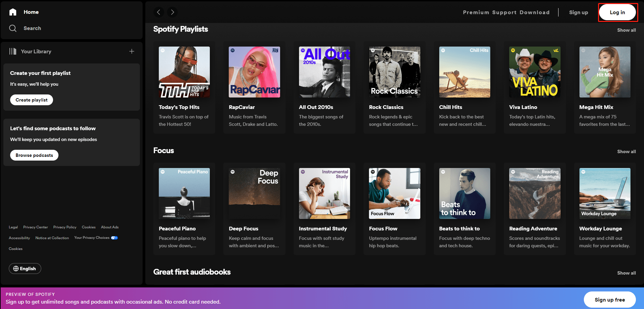This screenshot has width=644, height=309.
Task: Open Deep Focus cover art
Action: [x=254, y=193]
